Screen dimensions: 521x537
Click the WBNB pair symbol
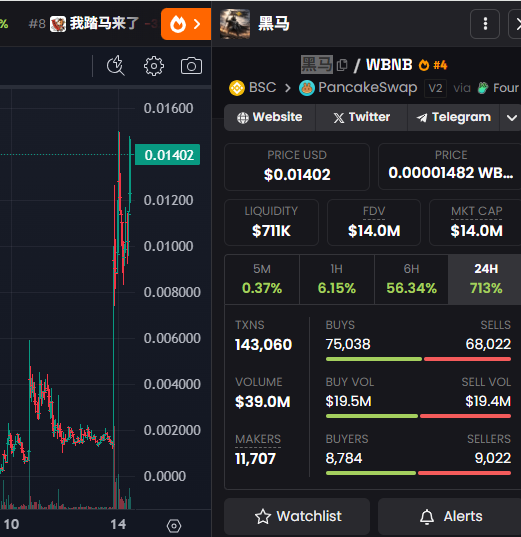pos(389,64)
